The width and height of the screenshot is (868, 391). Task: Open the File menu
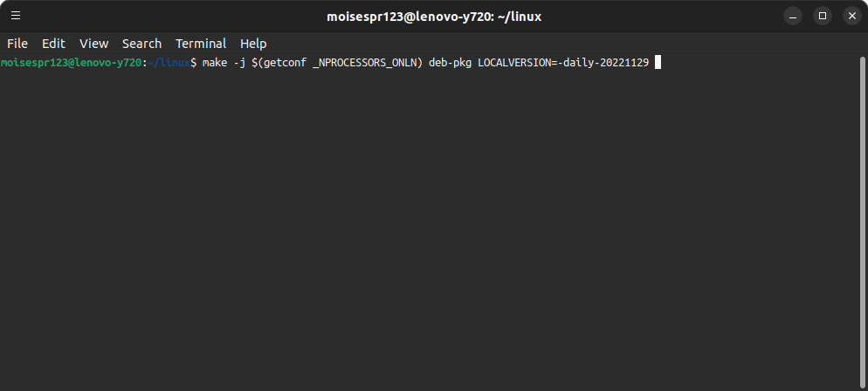coord(17,44)
